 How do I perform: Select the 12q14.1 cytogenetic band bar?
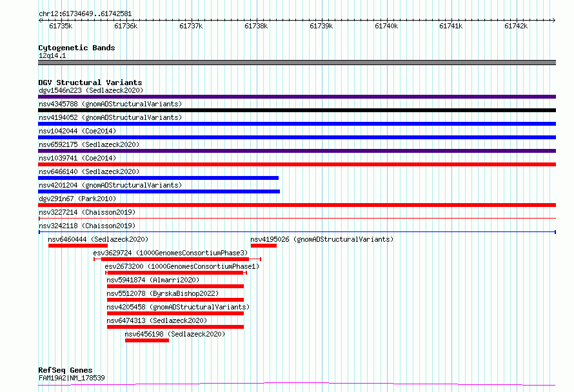click(297, 63)
